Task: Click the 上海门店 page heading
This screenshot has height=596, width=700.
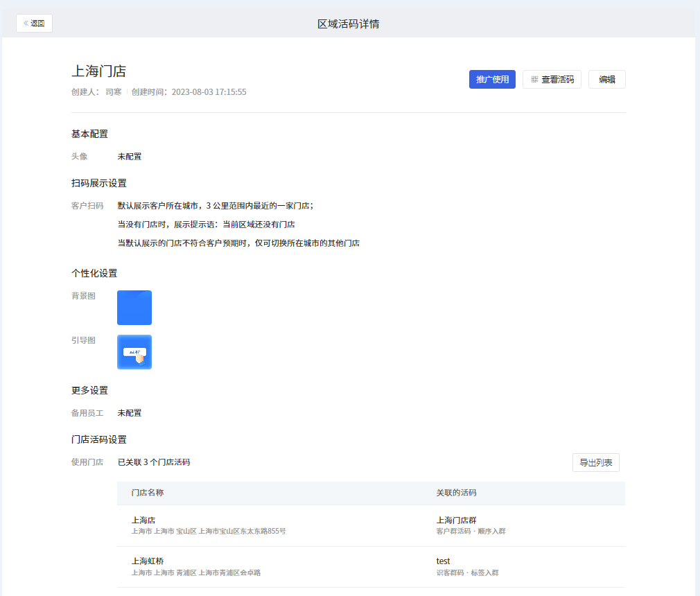Action: pyautogui.click(x=98, y=71)
